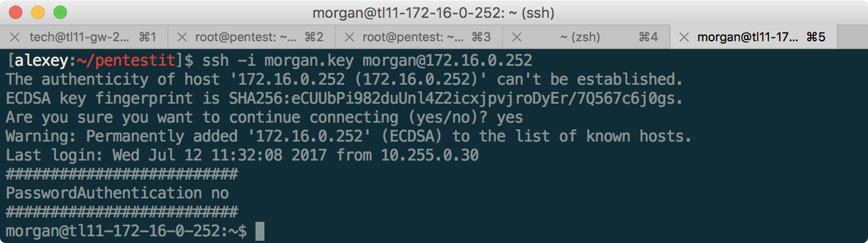Close the tech@tl11-gw tab
Viewport: 868px width, 243px height.
15,37
